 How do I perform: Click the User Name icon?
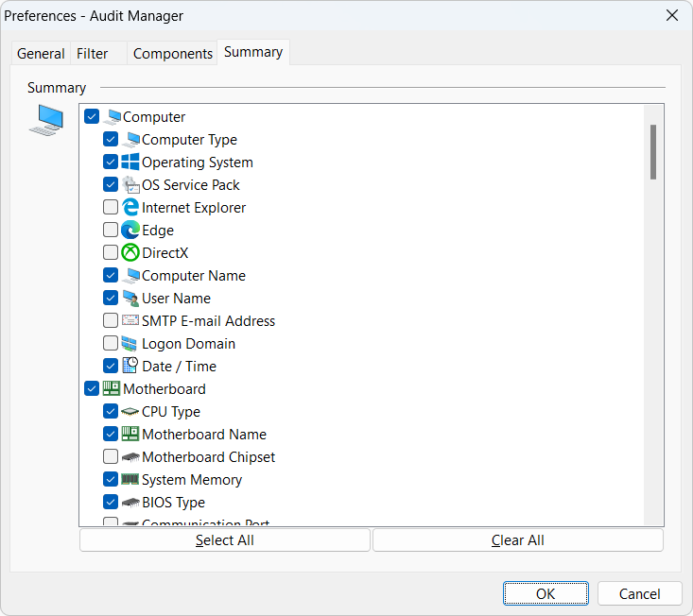(130, 299)
